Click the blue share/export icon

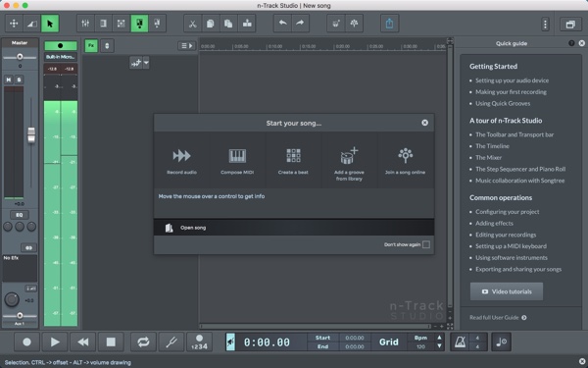(x=390, y=24)
